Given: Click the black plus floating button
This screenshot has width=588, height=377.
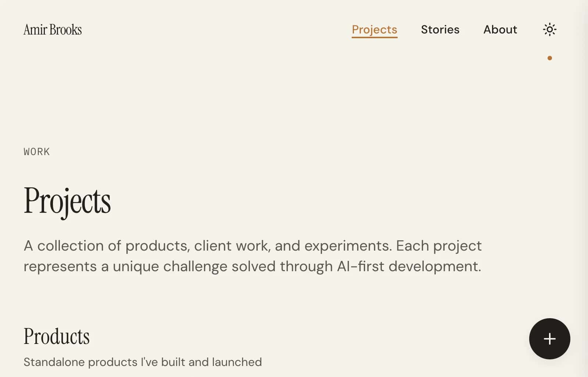Looking at the screenshot, I should (x=549, y=338).
